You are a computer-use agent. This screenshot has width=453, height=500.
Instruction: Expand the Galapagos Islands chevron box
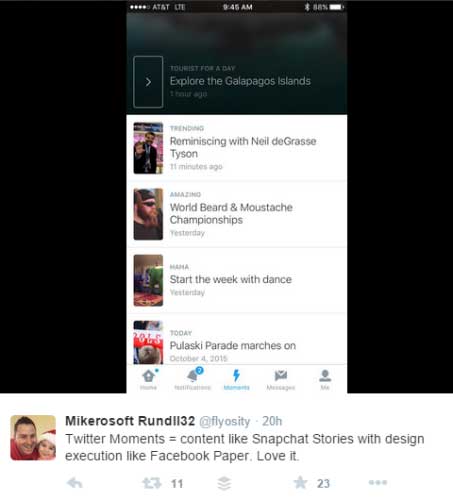point(148,82)
